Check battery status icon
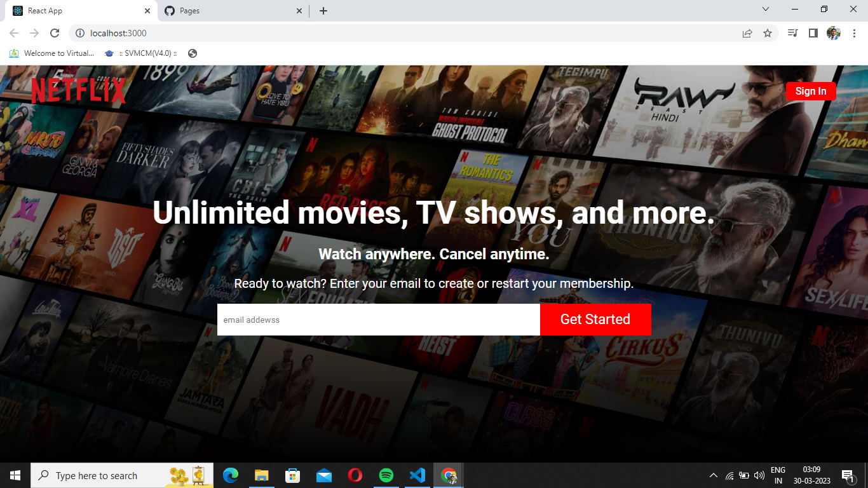This screenshot has height=488, width=868. click(x=744, y=475)
